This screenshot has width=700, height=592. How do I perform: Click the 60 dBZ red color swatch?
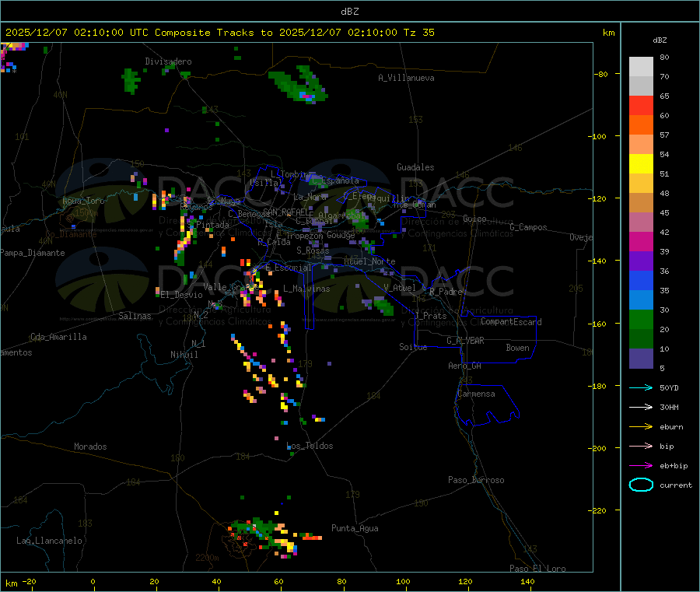[x=641, y=105]
